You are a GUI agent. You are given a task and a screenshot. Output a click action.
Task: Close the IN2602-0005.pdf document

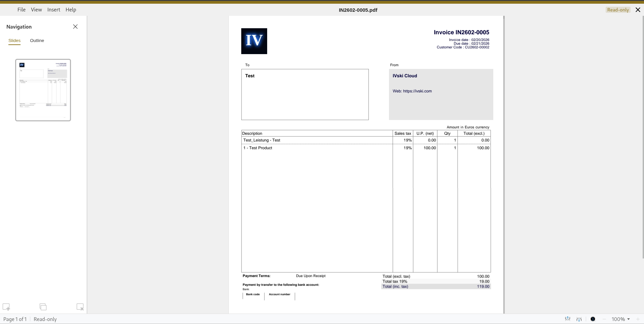coord(637,10)
